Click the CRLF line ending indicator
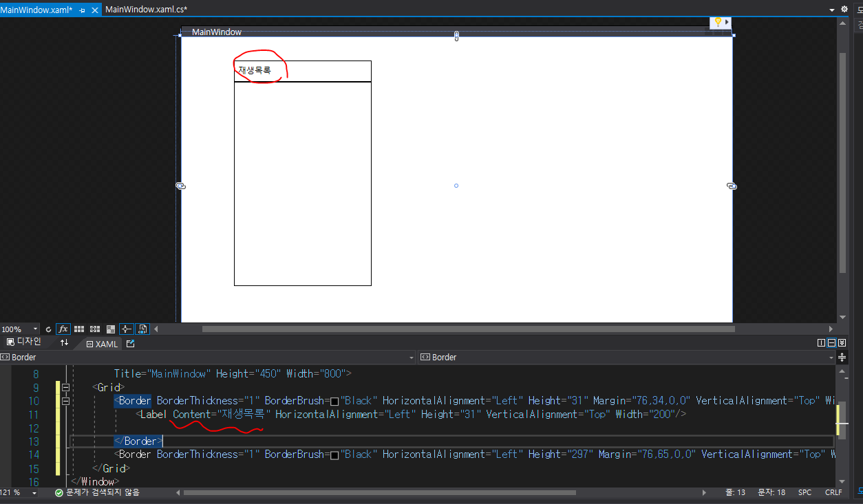Image resolution: width=863 pixels, height=504 pixels. point(833,492)
